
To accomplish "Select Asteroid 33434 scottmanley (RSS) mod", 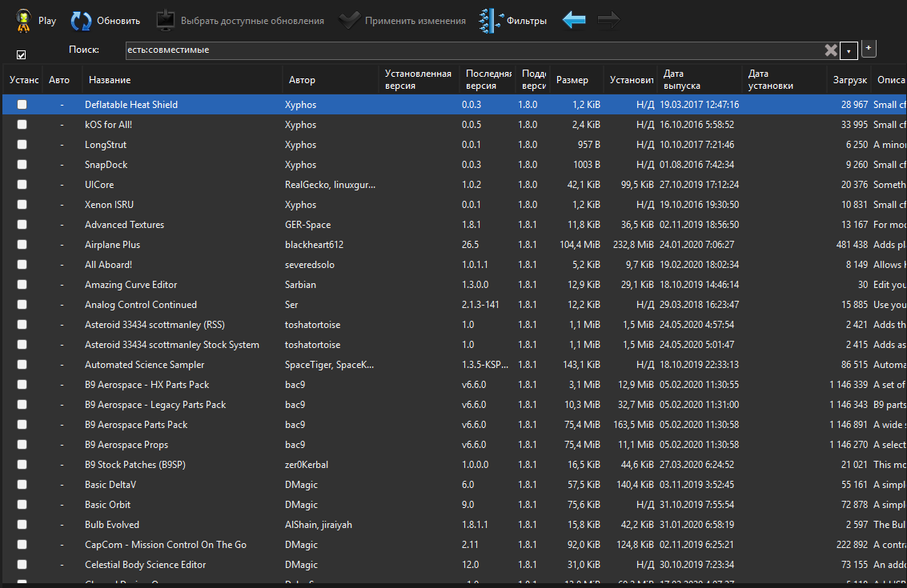I will (x=454, y=324).
